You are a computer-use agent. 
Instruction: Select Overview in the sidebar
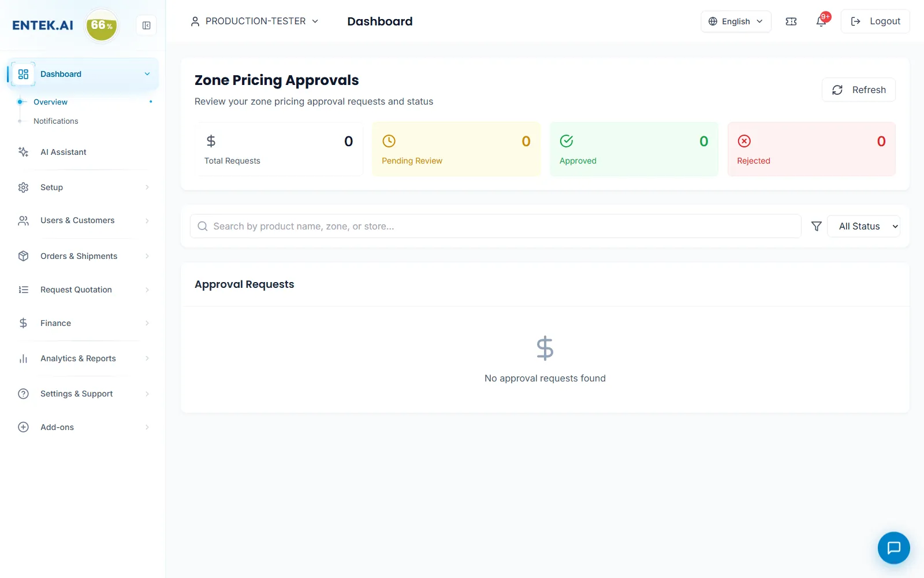[50, 102]
